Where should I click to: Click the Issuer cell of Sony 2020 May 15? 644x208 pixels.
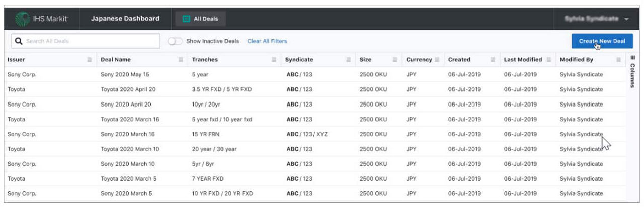[22, 75]
